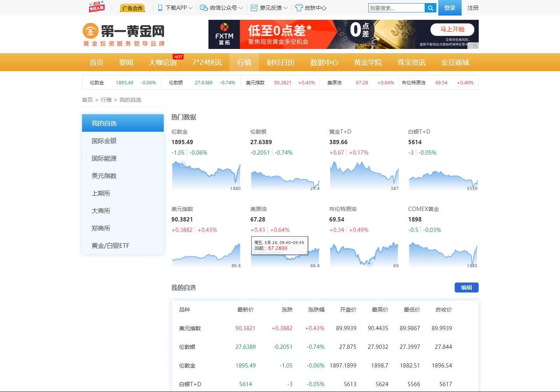Click the WeChat icon beside 微信公众号
This screenshot has height=392, width=560.
click(203, 7)
